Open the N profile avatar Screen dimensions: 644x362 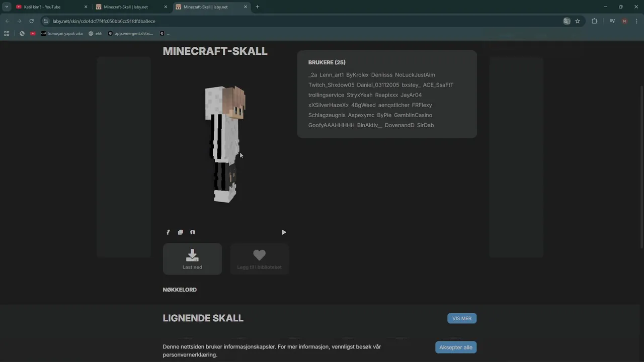click(x=624, y=21)
